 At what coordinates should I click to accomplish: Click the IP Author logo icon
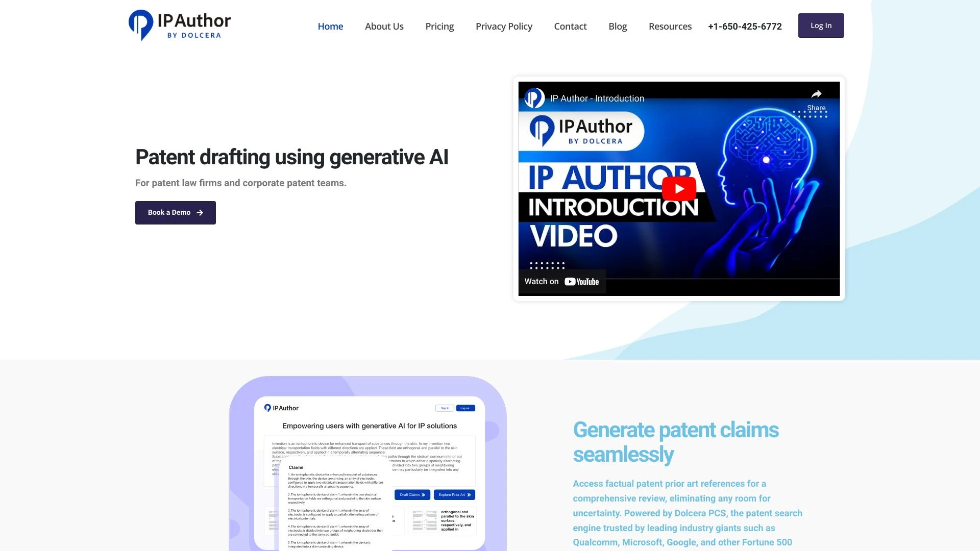point(137,25)
